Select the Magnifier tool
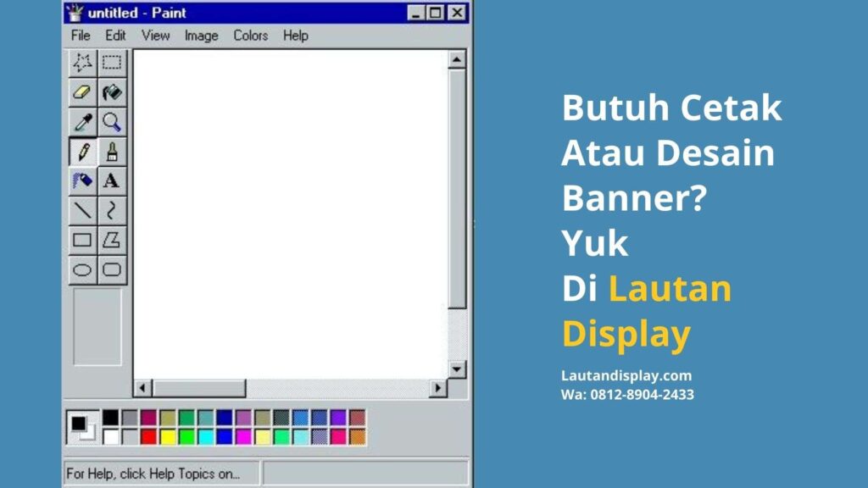Viewport: 868px width, 488px height. 111,122
